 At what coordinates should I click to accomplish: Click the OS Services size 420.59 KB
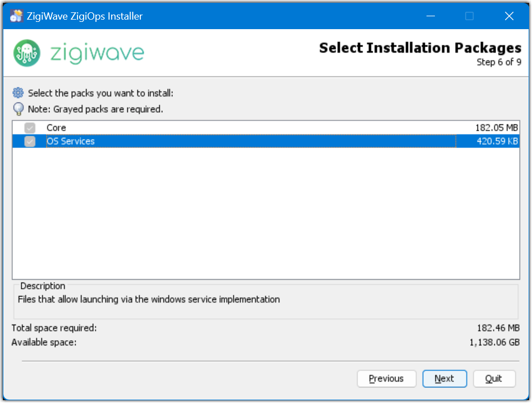coord(497,141)
